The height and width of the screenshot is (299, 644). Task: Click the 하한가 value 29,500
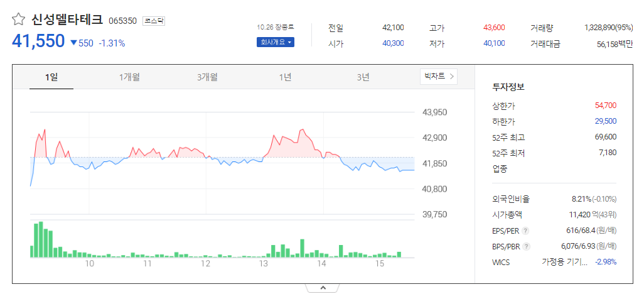point(605,121)
